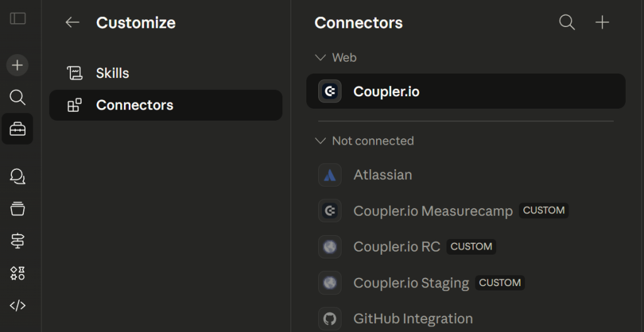
Task: Open the chats bubble icon
Action: click(18, 177)
